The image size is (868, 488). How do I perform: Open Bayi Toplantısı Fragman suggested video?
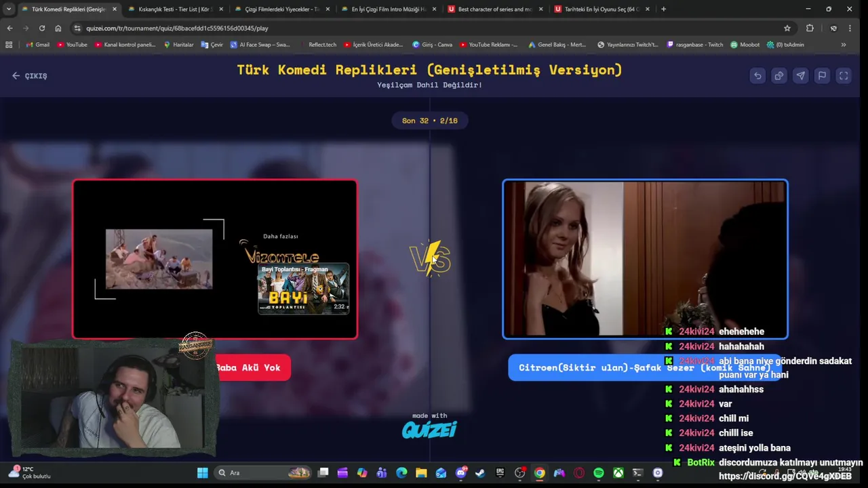tap(303, 288)
